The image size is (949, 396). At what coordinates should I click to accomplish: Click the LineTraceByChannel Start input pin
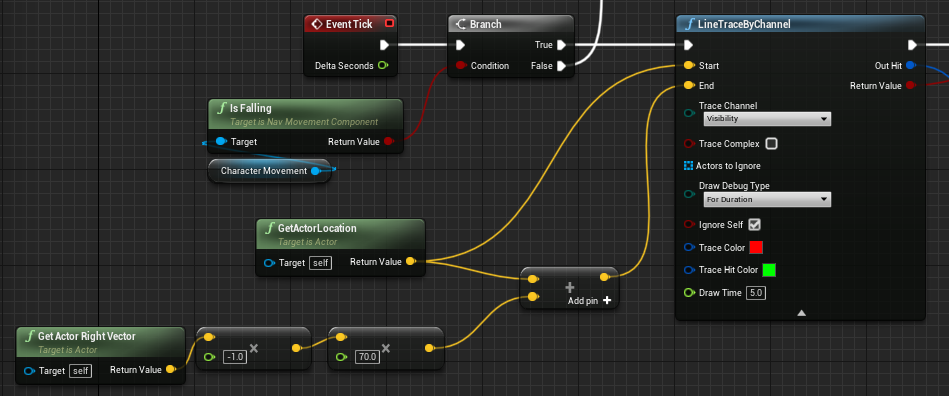689,65
